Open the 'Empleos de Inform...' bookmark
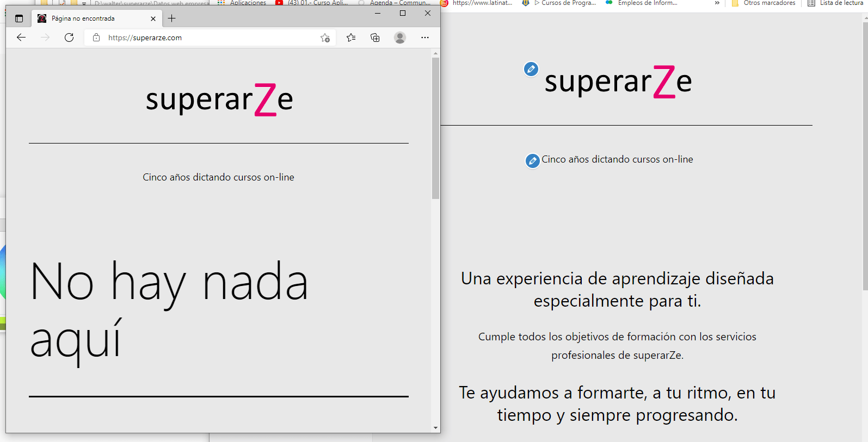The height and width of the screenshot is (442, 868). (642, 3)
